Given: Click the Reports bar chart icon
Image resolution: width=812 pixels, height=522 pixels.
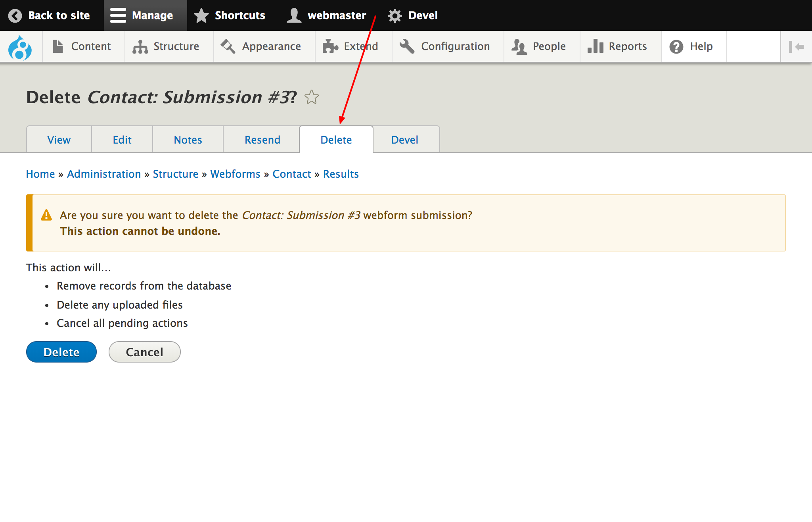Looking at the screenshot, I should (x=596, y=46).
